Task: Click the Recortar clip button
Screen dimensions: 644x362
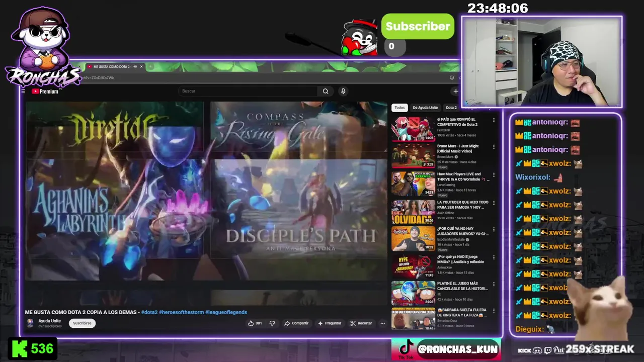Action: pos(361,323)
